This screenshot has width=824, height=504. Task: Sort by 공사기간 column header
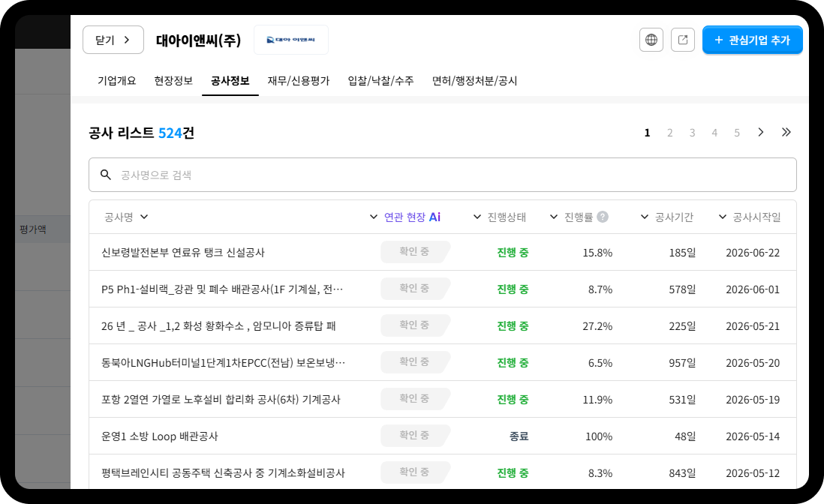(667, 217)
